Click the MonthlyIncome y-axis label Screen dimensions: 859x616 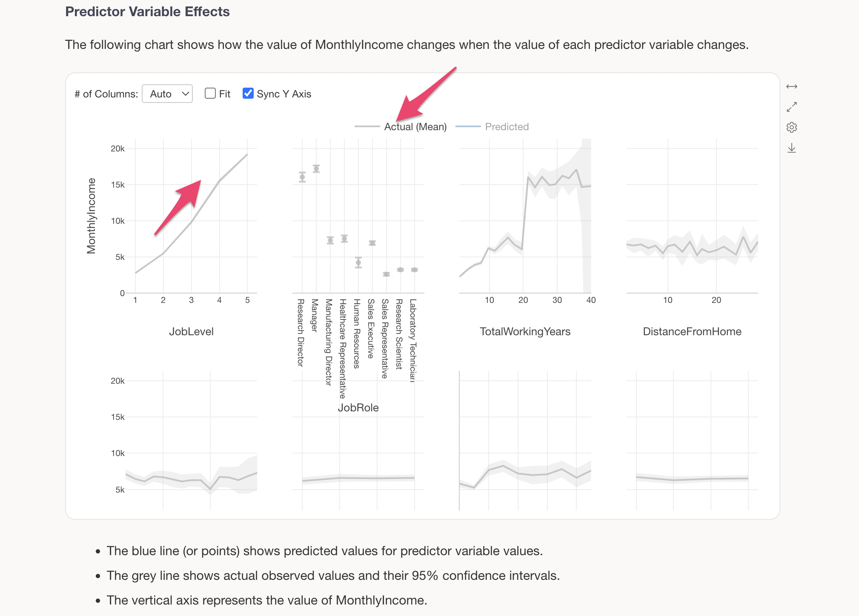(x=91, y=216)
